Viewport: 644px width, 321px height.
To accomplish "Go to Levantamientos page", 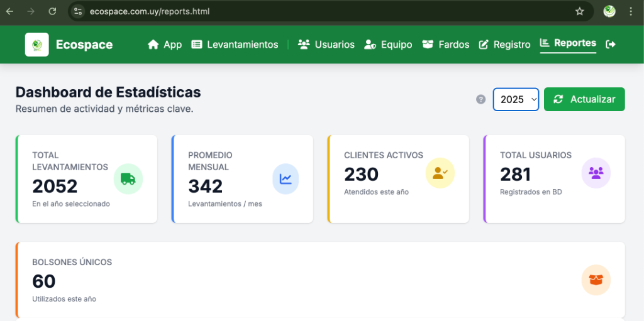I will point(235,45).
